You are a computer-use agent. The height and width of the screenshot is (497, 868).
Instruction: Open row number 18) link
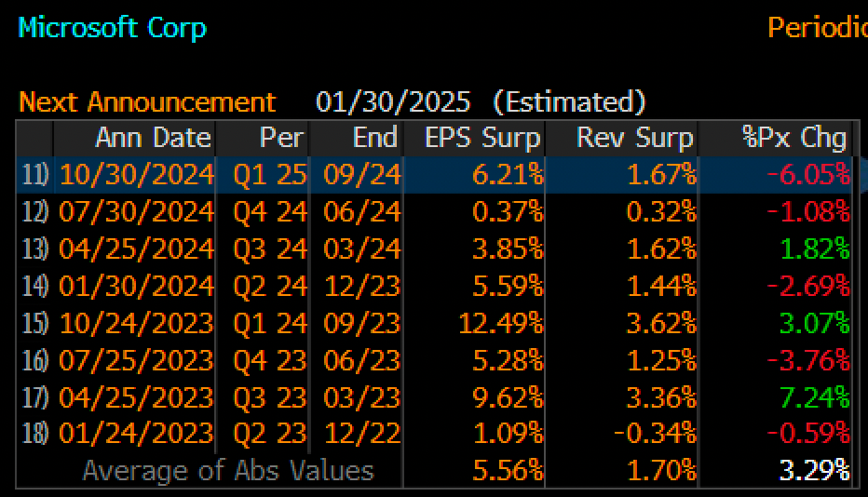click(x=34, y=434)
